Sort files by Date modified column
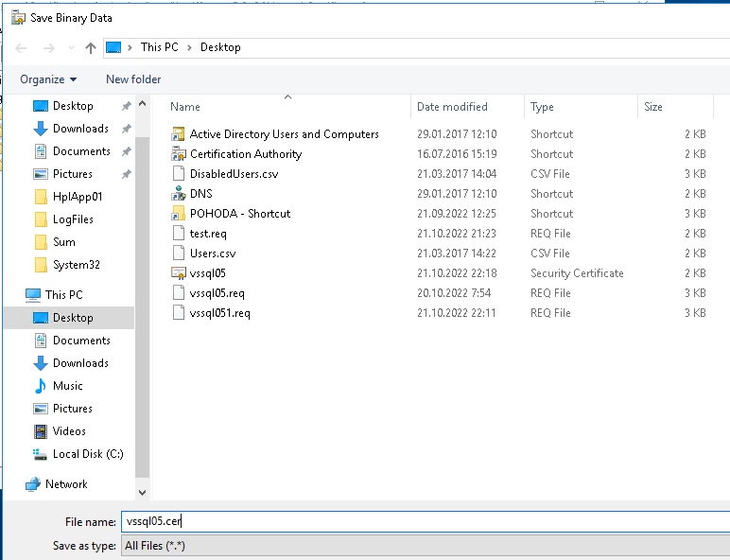The width and height of the screenshot is (730, 560). (452, 107)
